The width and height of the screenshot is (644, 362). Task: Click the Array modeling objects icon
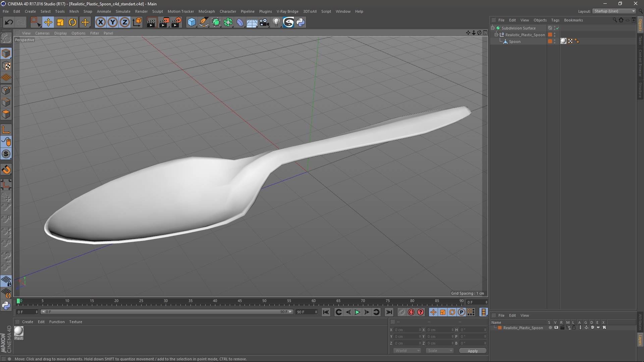coord(228,22)
